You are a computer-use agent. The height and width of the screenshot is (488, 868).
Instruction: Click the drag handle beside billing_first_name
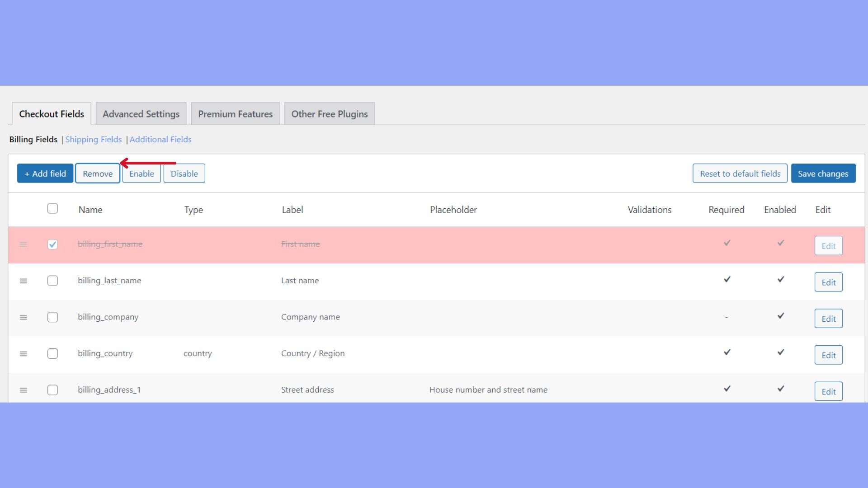coord(24,244)
